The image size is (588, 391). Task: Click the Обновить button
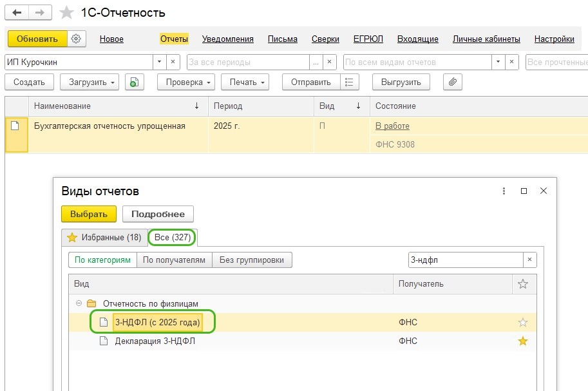37,39
